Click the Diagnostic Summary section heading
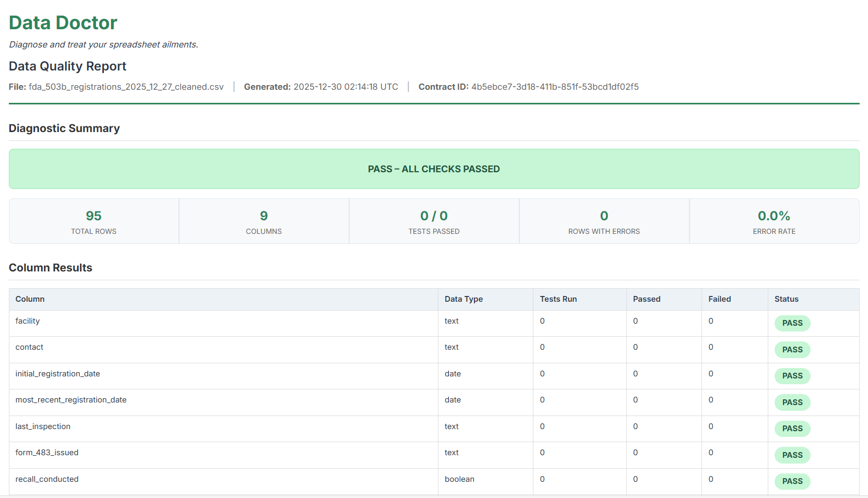868x498 pixels. click(64, 128)
